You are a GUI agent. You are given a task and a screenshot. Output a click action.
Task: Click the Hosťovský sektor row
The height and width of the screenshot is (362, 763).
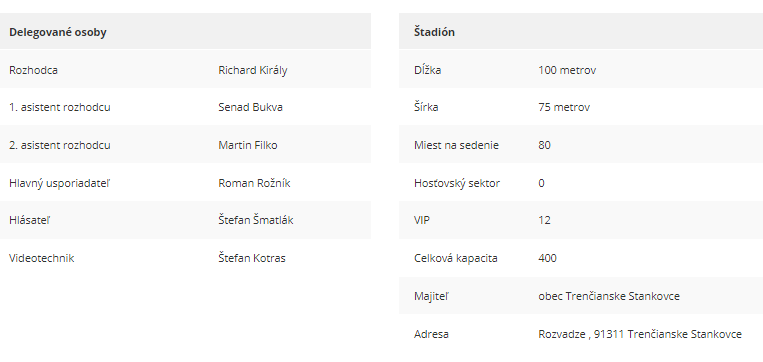coord(581,183)
